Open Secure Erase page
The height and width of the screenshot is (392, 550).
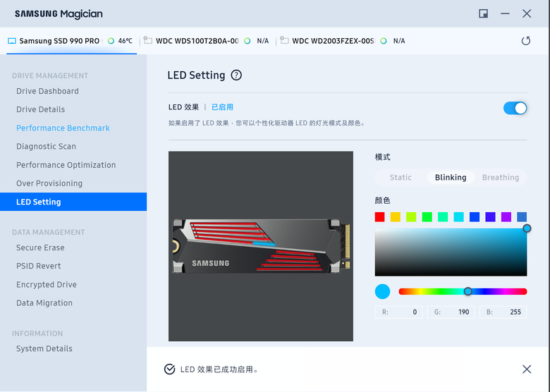(x=40, y=247)
